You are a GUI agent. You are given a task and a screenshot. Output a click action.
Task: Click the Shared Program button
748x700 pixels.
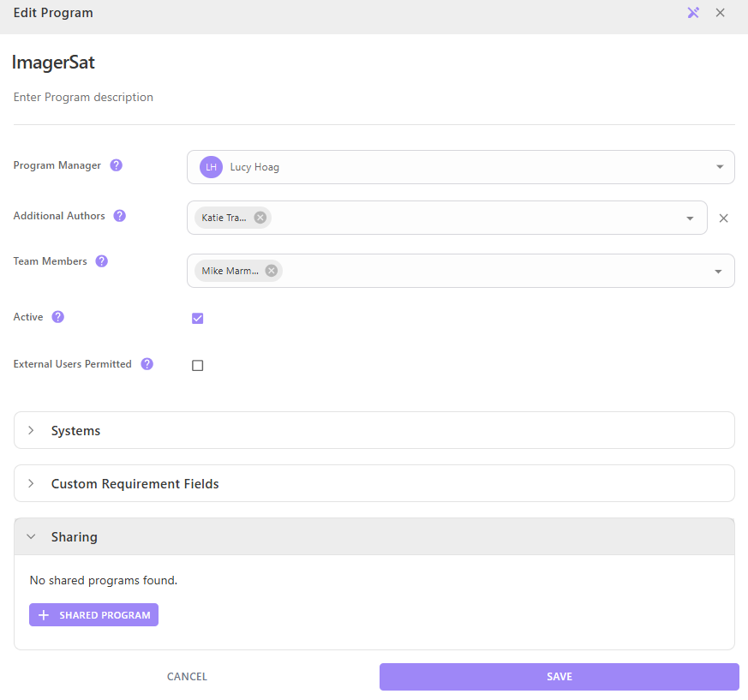click(x=93, y=615)
